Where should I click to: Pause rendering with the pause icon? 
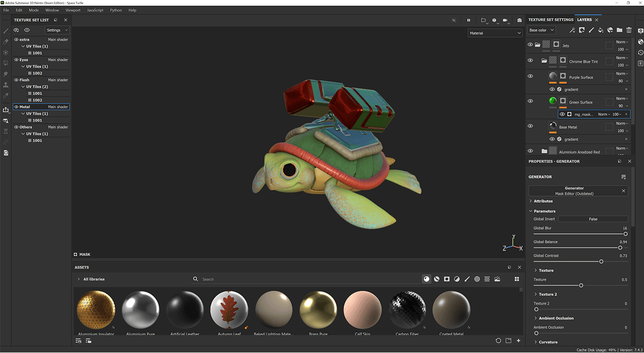[468, 21]
